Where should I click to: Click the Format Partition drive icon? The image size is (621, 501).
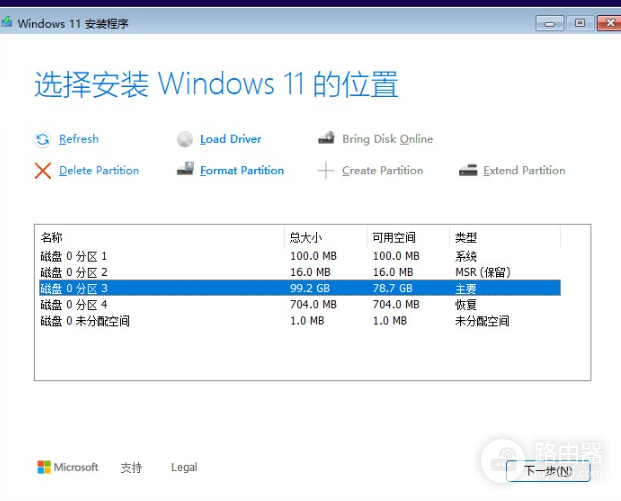pos(185,169)
